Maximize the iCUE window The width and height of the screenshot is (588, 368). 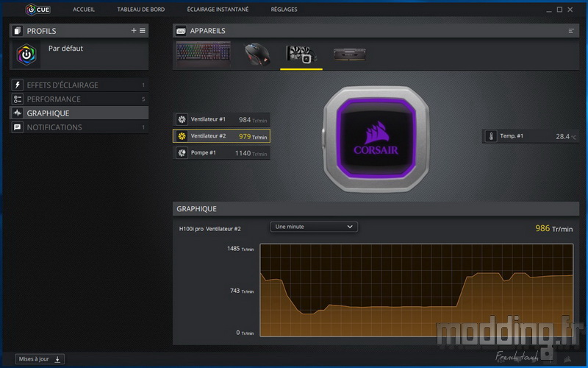[x=559, y=10]
